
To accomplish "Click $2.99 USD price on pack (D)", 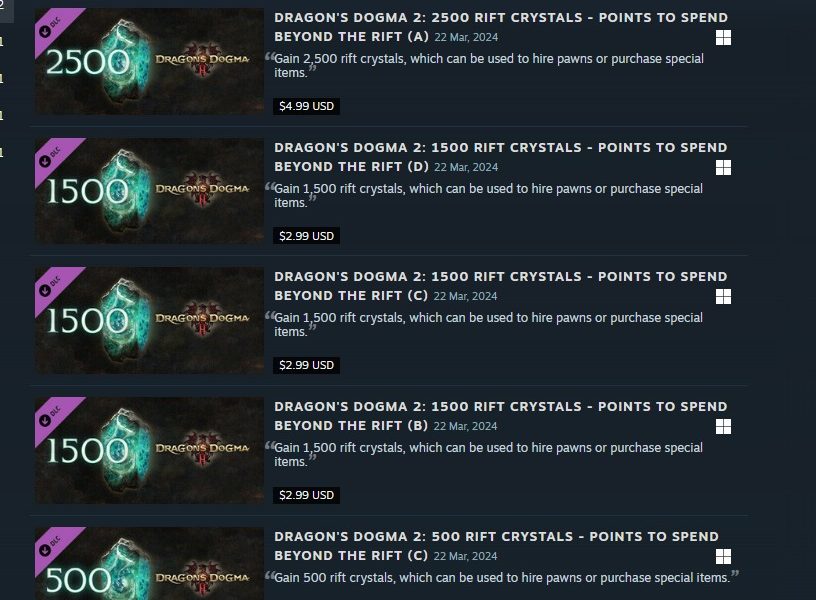I will pos(307,236).
